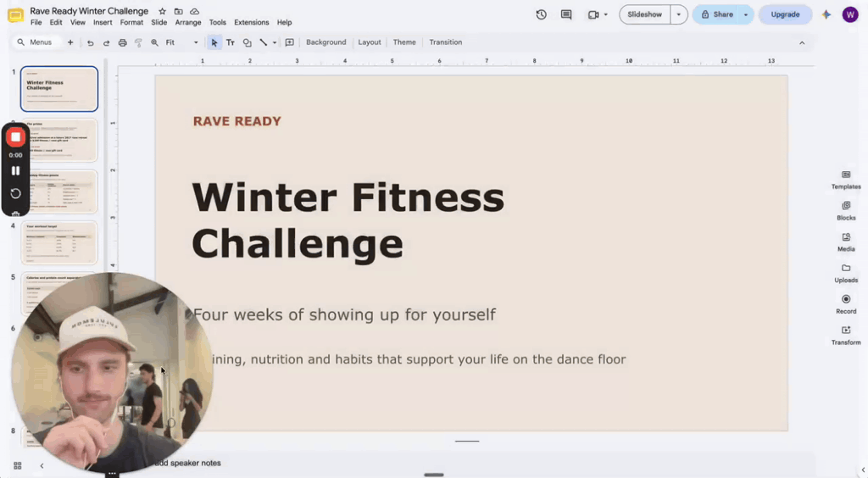This screenshot has width=868, height=478.
Task: Open the Google Slides home icon
Action: [x=15, y=15]
